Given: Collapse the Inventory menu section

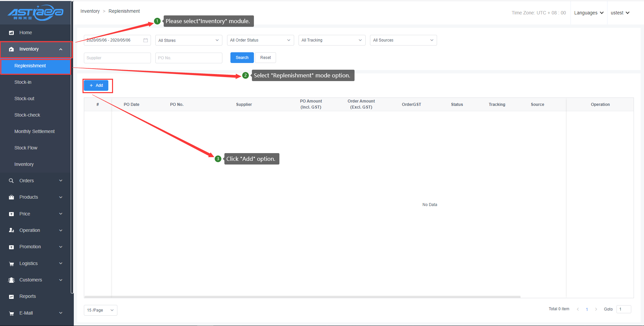Looking at the screenshot, I should click(x=61, y=49).
